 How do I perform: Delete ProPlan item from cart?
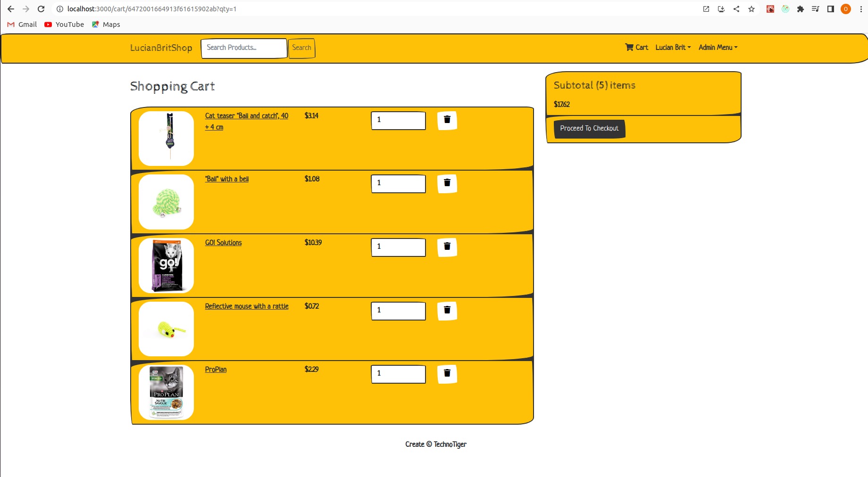pos(447,374)
